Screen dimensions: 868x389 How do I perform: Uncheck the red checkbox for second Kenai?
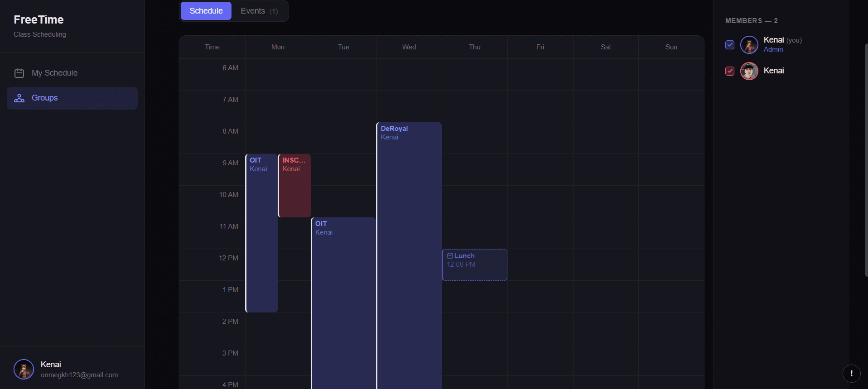coord(730,71)
